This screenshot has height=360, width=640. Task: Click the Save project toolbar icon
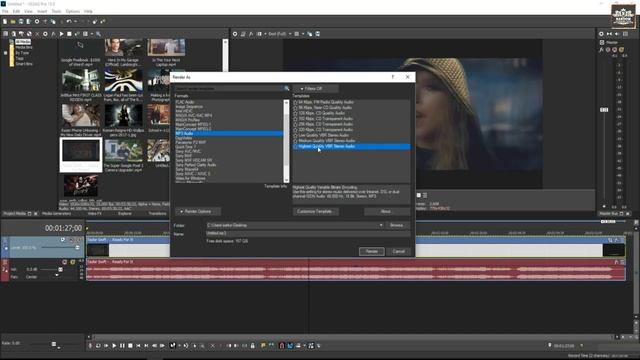coord(21,21)
